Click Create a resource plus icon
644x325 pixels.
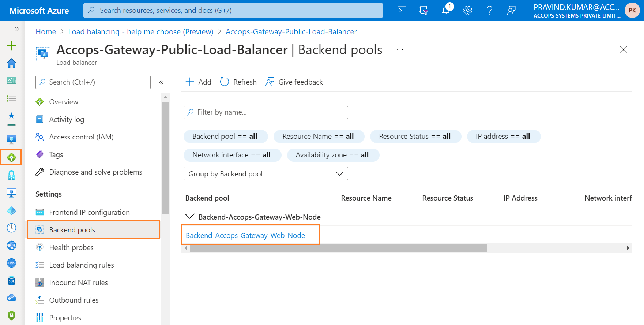pyautogui.click(x=12, y=45)
